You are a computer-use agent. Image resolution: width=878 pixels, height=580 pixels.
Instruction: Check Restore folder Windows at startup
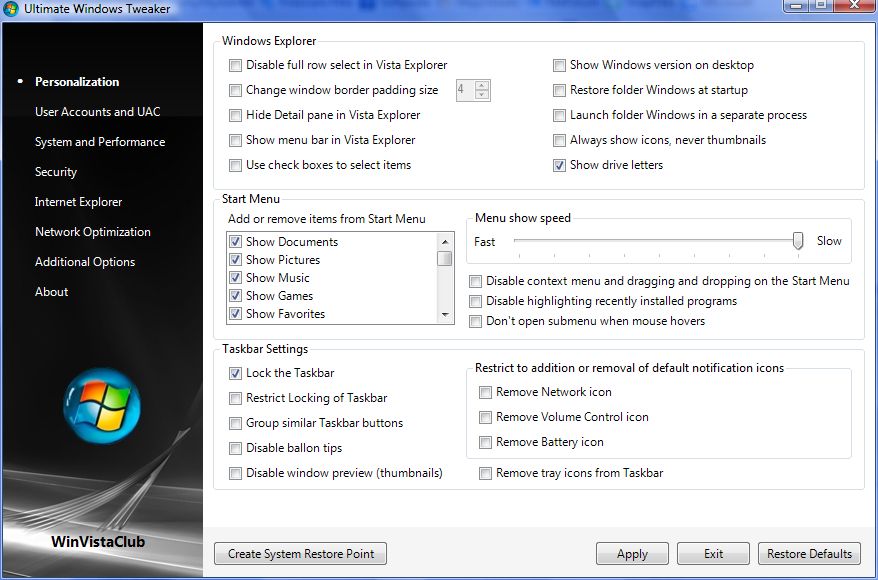click(x=559, y=90)
